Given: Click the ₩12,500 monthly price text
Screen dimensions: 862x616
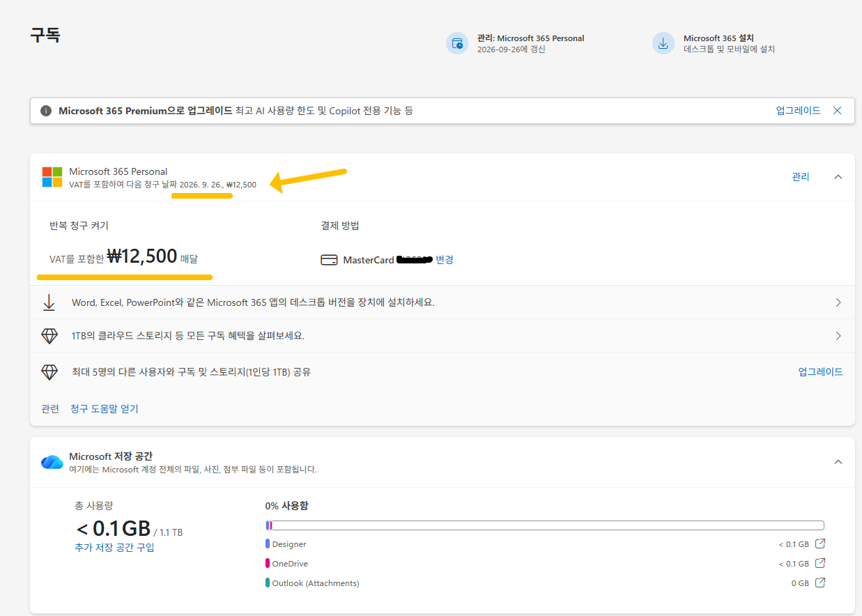Looking at the screenshot, I should click(142, 257).
